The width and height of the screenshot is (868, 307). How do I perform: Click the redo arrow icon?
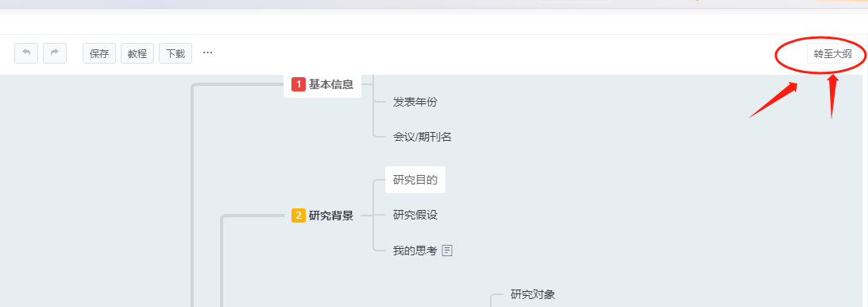click(55, 53)
